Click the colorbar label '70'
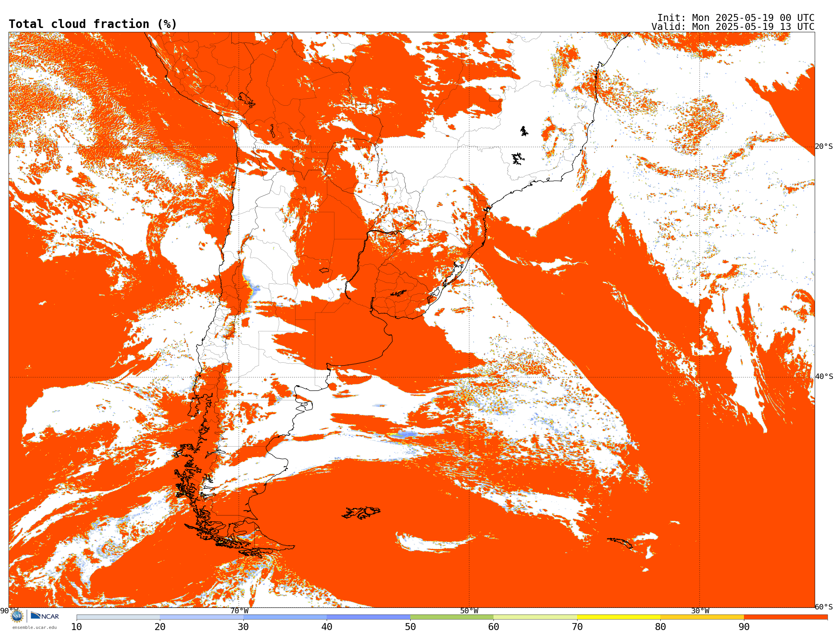Screen dimensions: 840x632 pos(577,627)
